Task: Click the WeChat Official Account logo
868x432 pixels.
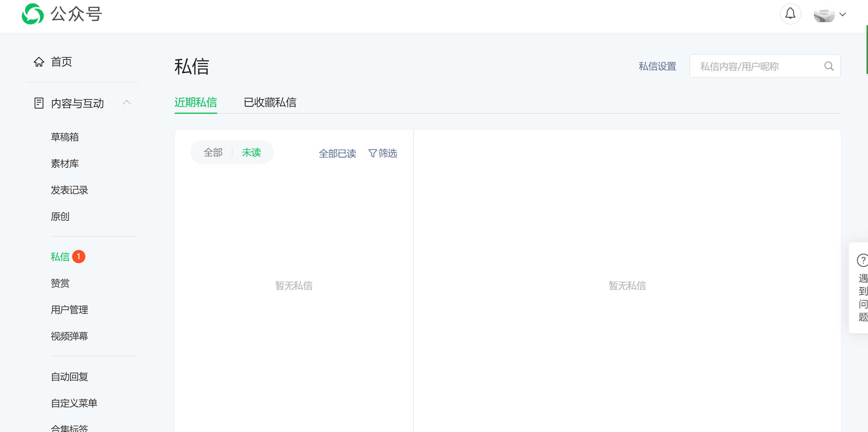Action: pyautogui.click(x=33, y=14)
